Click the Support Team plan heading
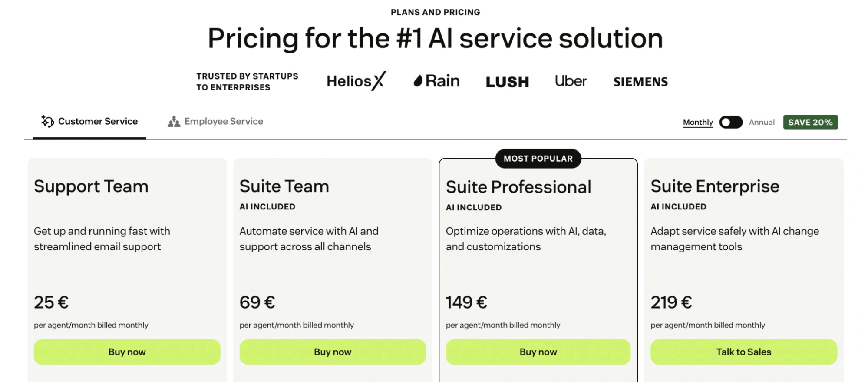The height and width of the screenshot is (382, 868). pos(91,186)
